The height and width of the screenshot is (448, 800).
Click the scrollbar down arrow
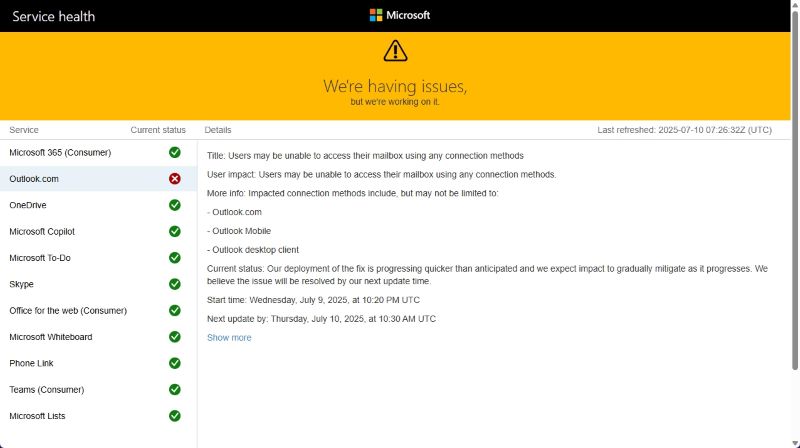tap(795, 443)
